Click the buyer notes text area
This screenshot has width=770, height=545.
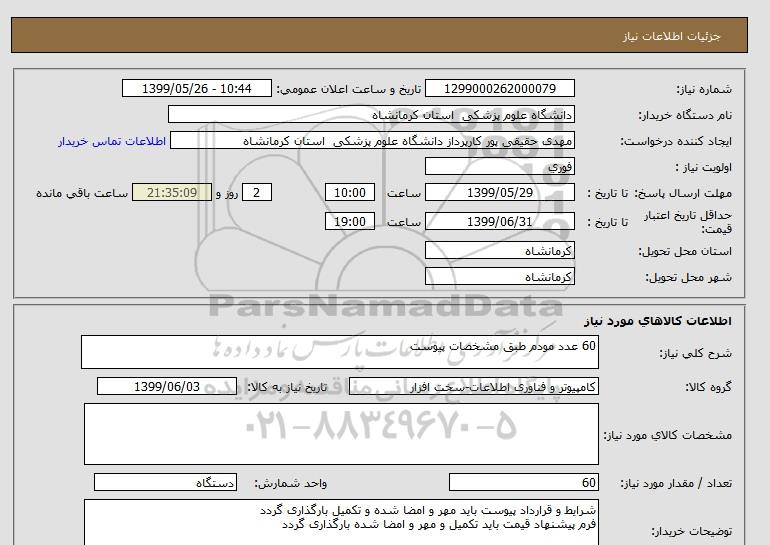(341, 523)
